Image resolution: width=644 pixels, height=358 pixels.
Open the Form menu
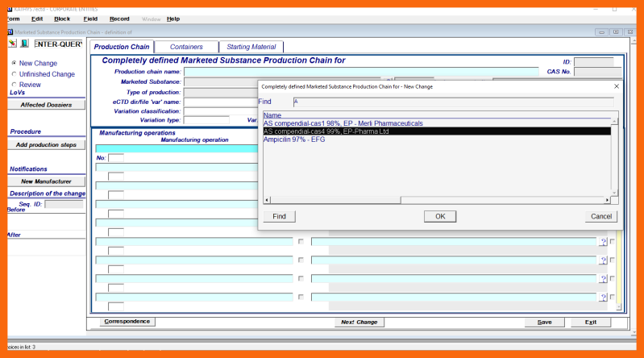pyautogui.click(x=13, y=19)
